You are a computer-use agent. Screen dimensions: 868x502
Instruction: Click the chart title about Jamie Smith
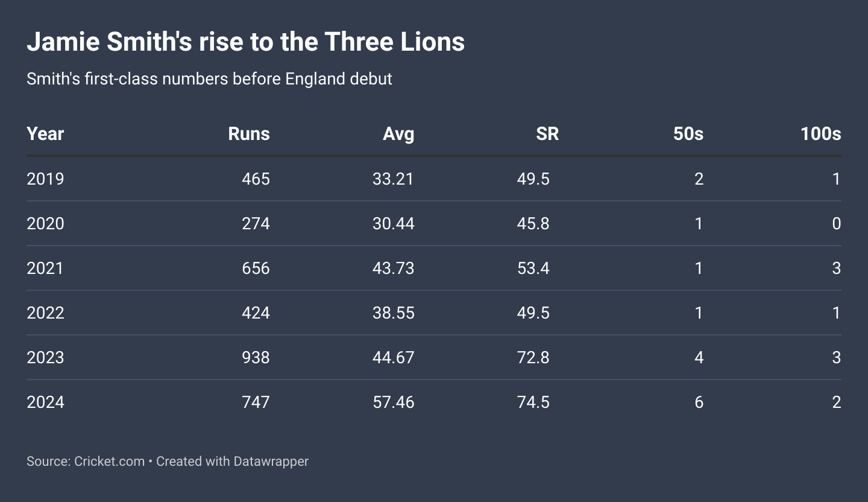[x=245, y=42]
